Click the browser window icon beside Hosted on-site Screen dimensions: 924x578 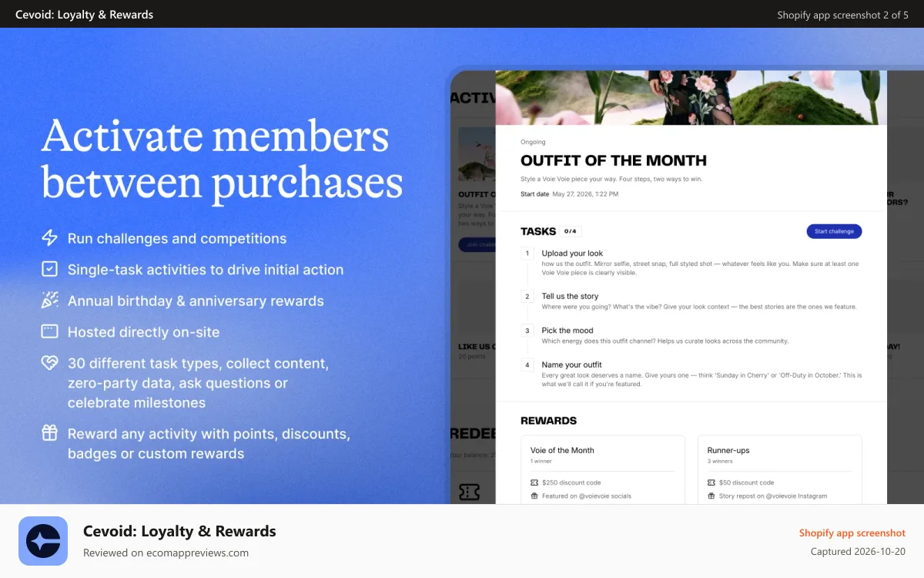[x=49, y=331]
